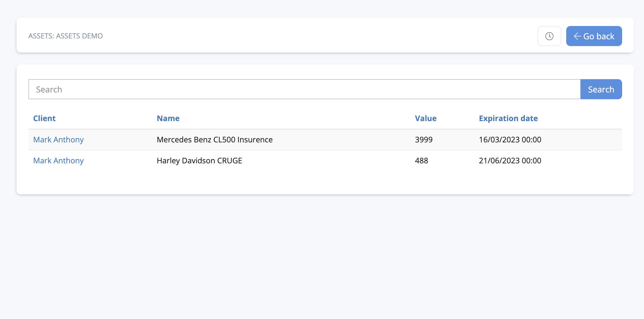Sort by the Value column header
The image size is (644, 319).
[425, 118]
